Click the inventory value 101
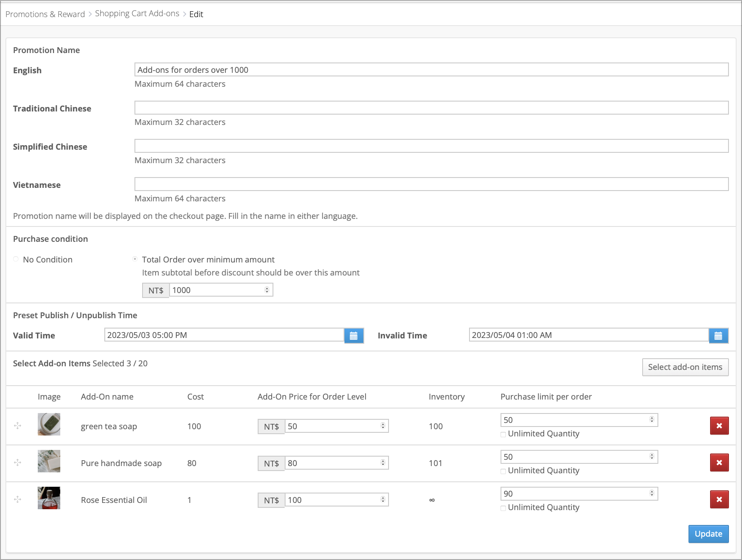The width and height of the screenshot is (742, 560). point(435,463)
